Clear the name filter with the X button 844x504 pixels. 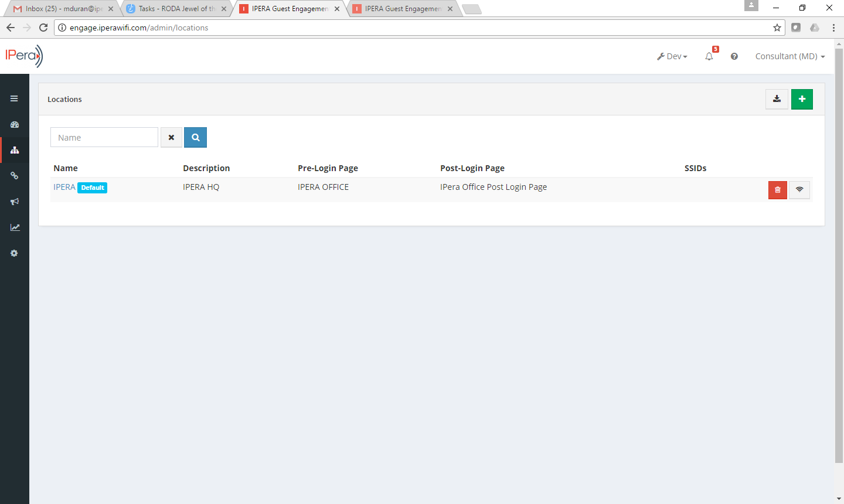[171, 137]
